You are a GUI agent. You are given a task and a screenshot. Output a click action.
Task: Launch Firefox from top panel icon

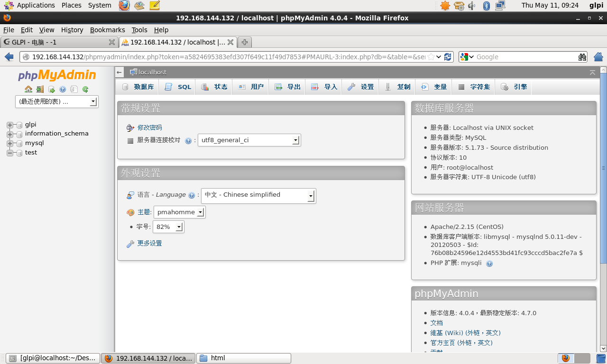point(124,5)
